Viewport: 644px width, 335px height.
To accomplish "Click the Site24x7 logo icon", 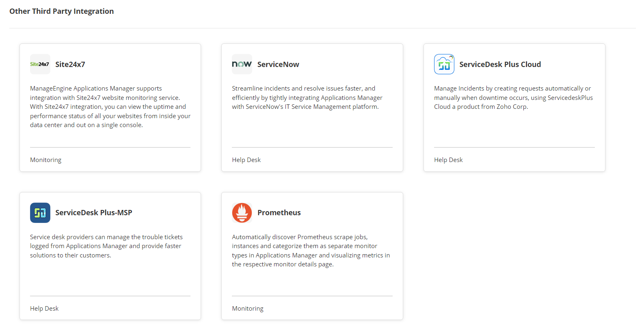I will 40,64.
